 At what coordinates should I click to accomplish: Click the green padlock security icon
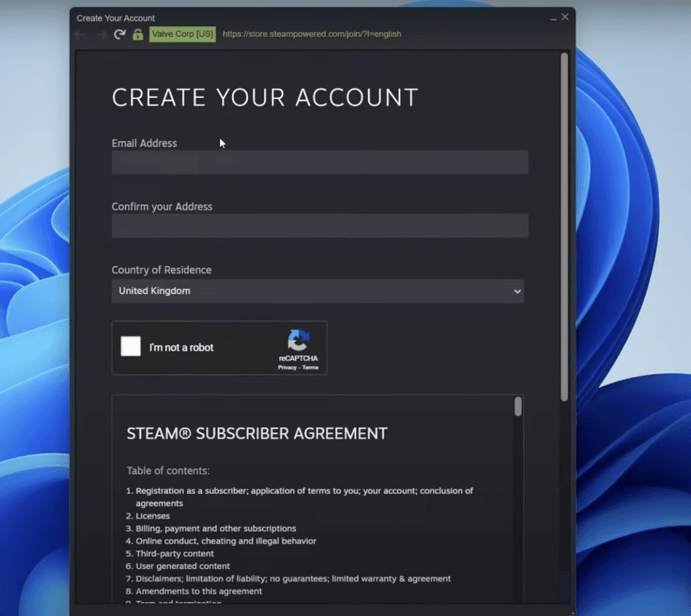coord(138,35)
